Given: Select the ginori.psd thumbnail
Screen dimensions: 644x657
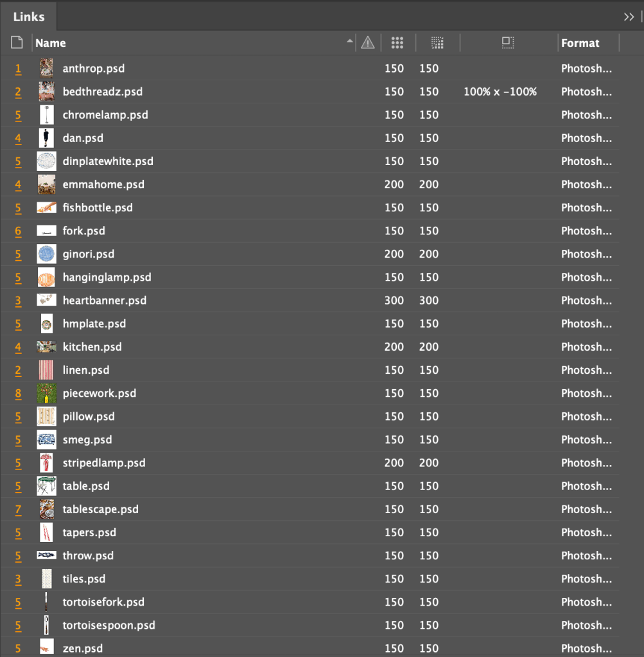Looking at the screenshot, I should point(46,254).
